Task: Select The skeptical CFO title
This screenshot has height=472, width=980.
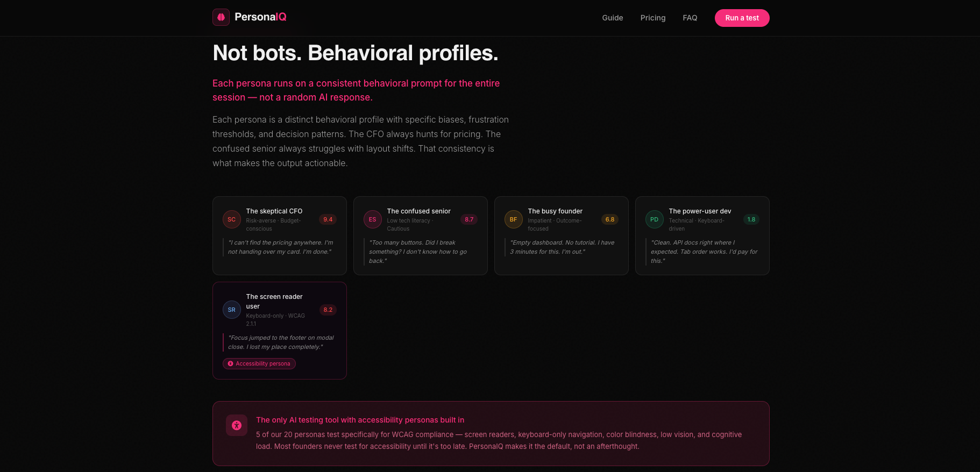Action: (x=274, y=211)
